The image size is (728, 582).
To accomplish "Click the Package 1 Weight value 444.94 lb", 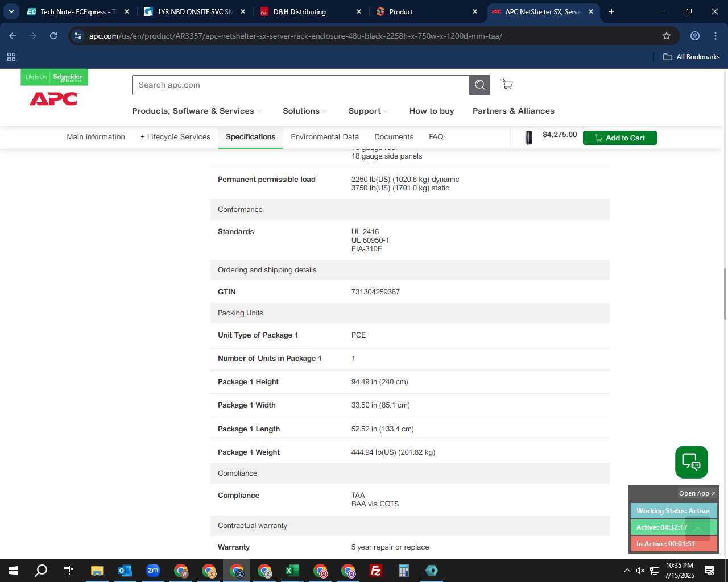I will (393, 452).
